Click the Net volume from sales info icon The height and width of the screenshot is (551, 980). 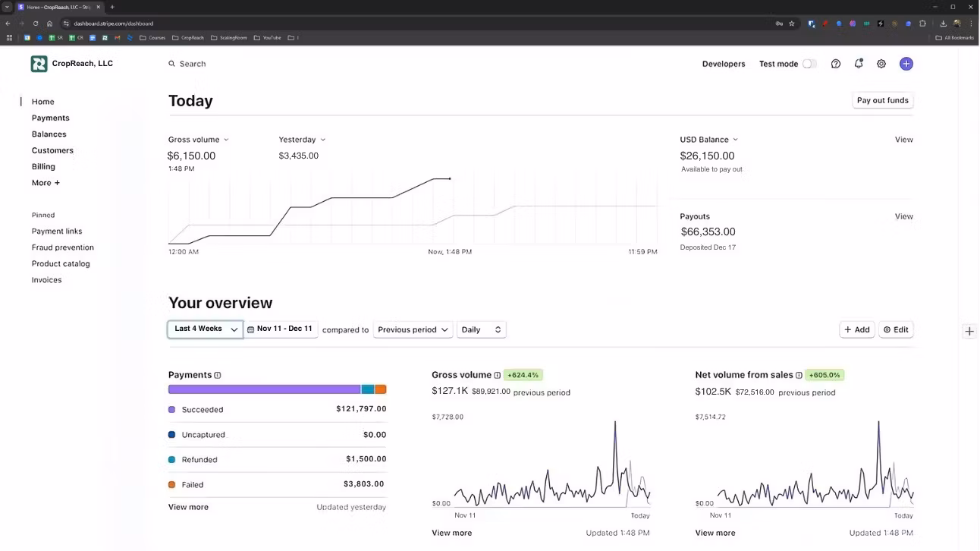point(799,375)
